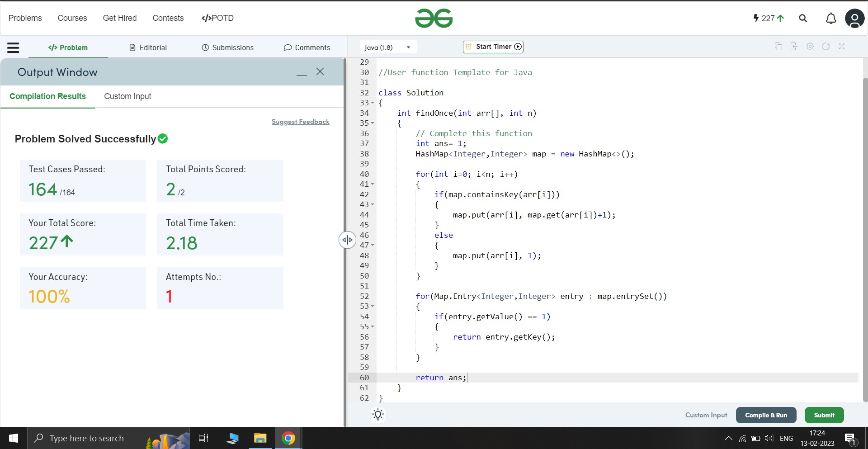Open Courses in top navigation
Viewport: 868px width, 449px height.
pos(72,18)
